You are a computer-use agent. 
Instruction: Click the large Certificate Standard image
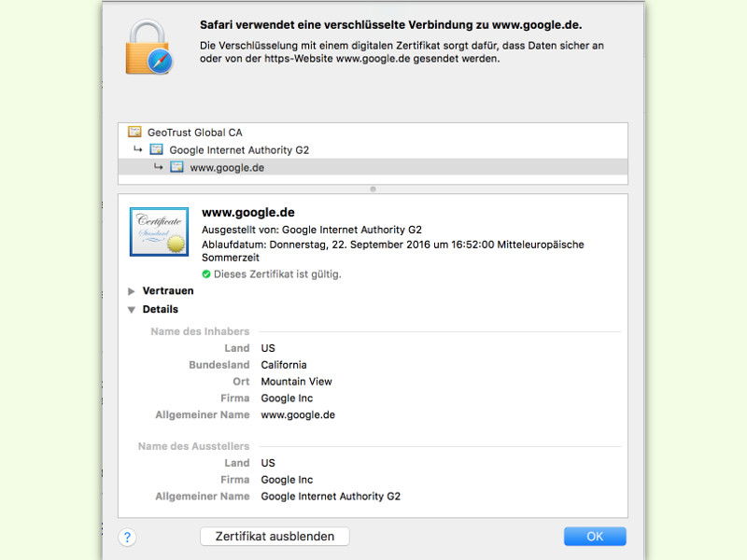coord(159,231)
